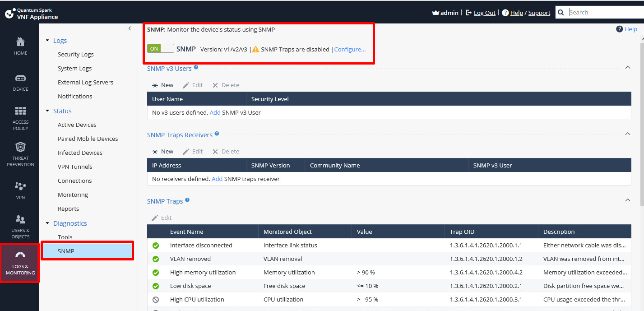The width and height of the screenshot is (644, 311).
Task: Open the Device section icon
Action: pyautogui.click(x=20, y=78)
